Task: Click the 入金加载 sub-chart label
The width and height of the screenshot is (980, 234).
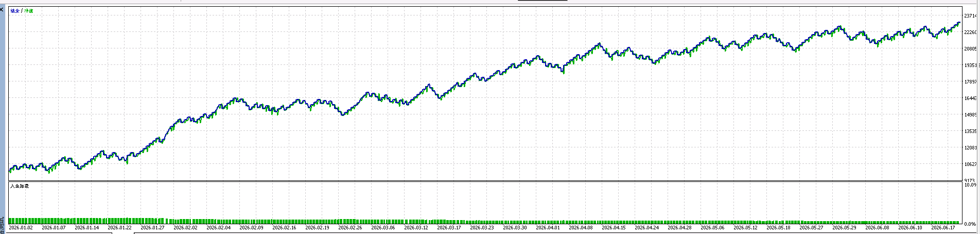Action: pyautogui.click(x=20, y=186)
